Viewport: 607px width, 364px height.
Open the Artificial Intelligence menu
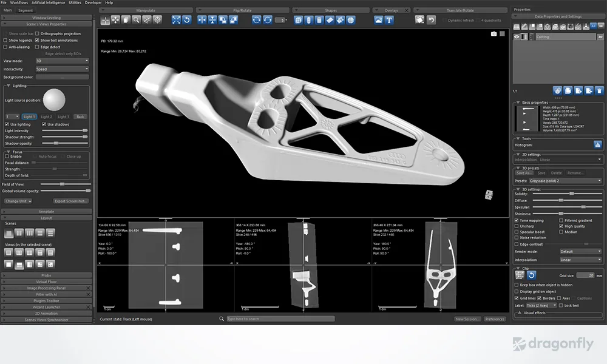pyautogui.click(x=49, y=2)
